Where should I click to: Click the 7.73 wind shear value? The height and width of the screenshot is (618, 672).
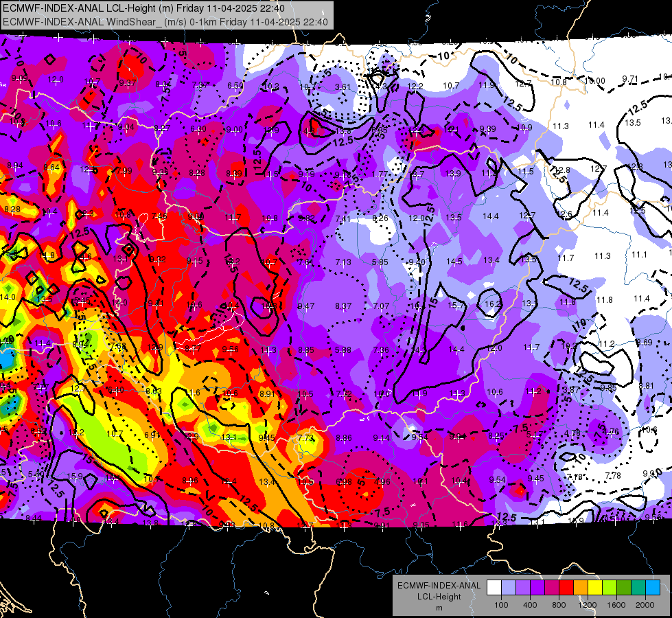(305, 438)
